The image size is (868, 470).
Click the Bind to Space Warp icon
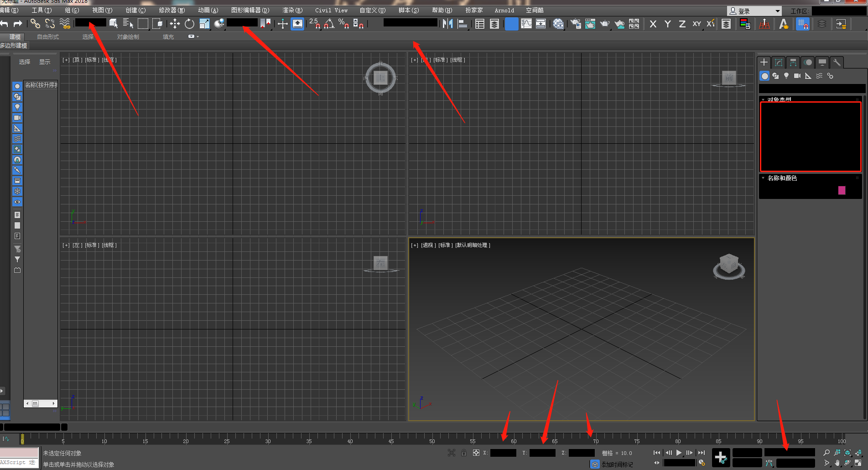click(65, 24)
